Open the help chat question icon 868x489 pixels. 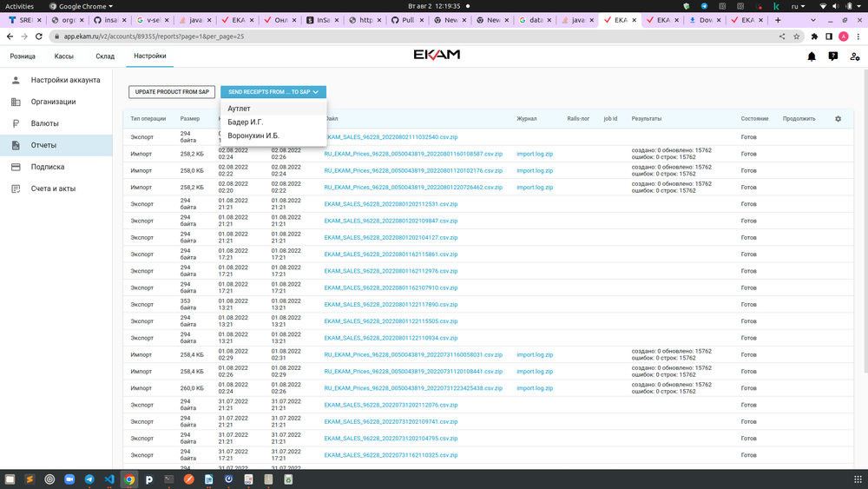(833, 56)
